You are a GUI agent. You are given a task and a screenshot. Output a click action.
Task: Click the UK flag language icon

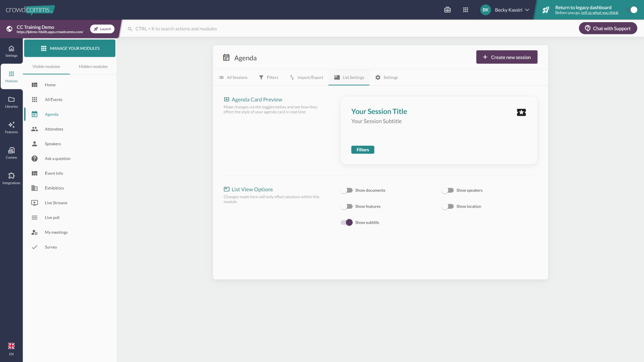tap(11, 346)
